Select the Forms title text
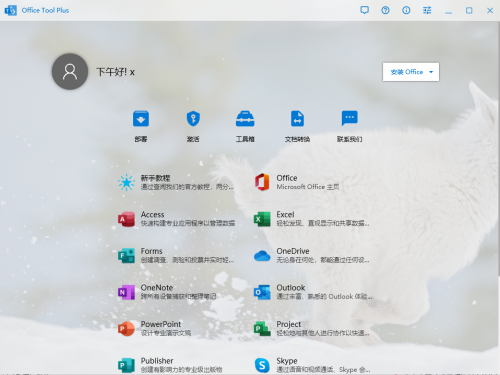Viewport: 500px width, 375px height. 151,251
